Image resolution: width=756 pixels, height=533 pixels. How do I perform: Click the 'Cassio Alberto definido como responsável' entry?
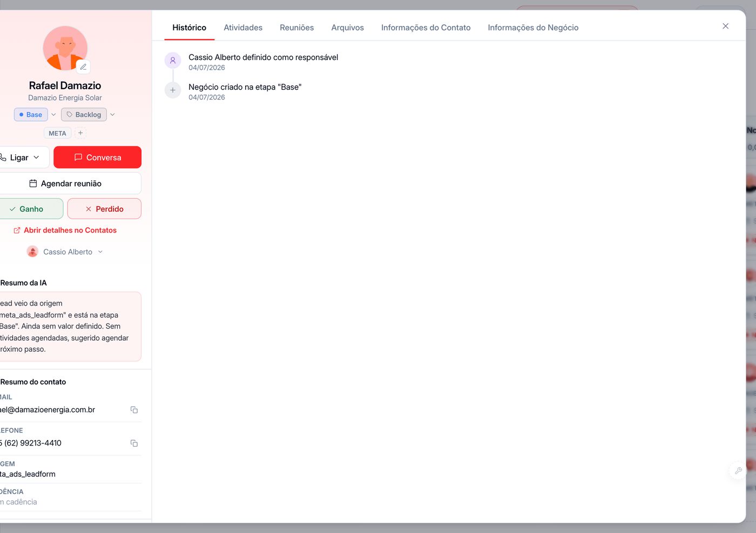(263, 57)
